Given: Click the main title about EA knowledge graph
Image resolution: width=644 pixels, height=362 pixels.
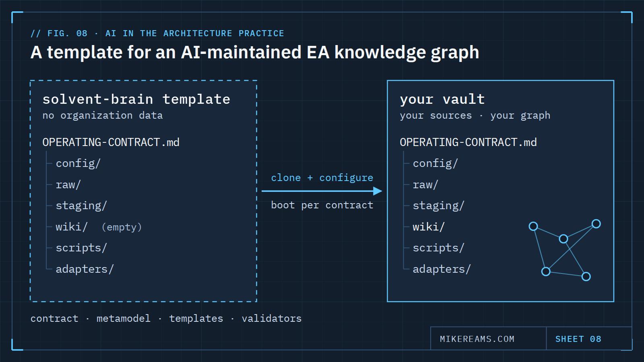Looking at the screenshot, I should (x=255, y=52).
